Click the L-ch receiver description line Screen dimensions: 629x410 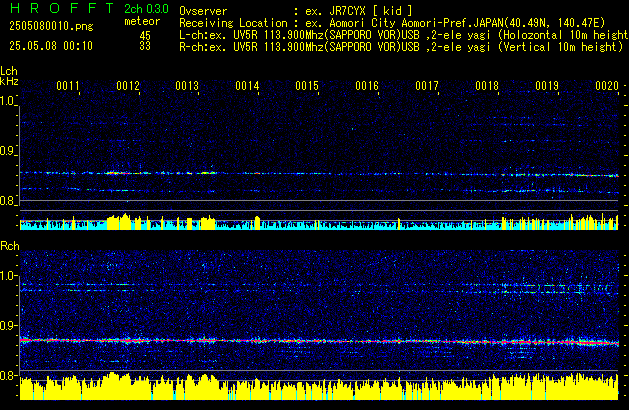404,35
